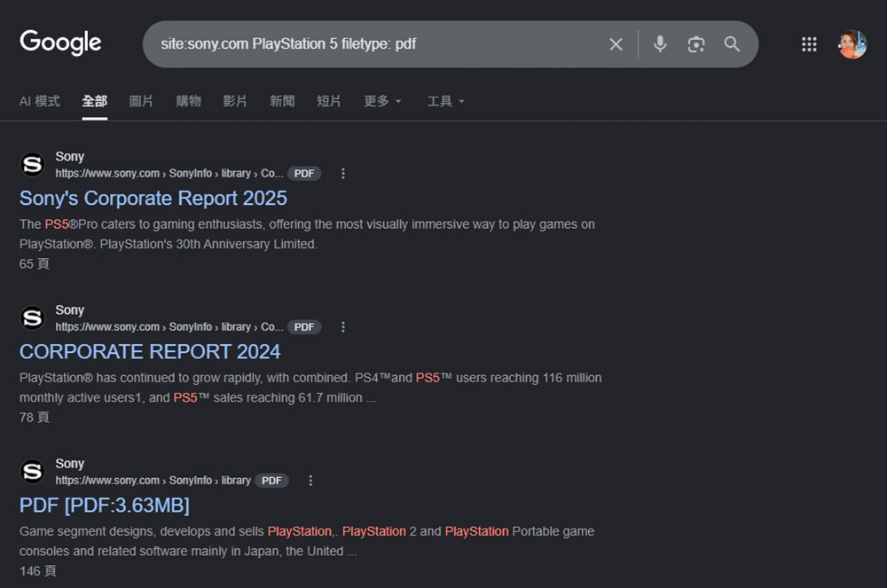This screenshot has height=588, width=887.
Task: Switch to 短片 tab
Action: pyautogui.click(x=329, y=101)
